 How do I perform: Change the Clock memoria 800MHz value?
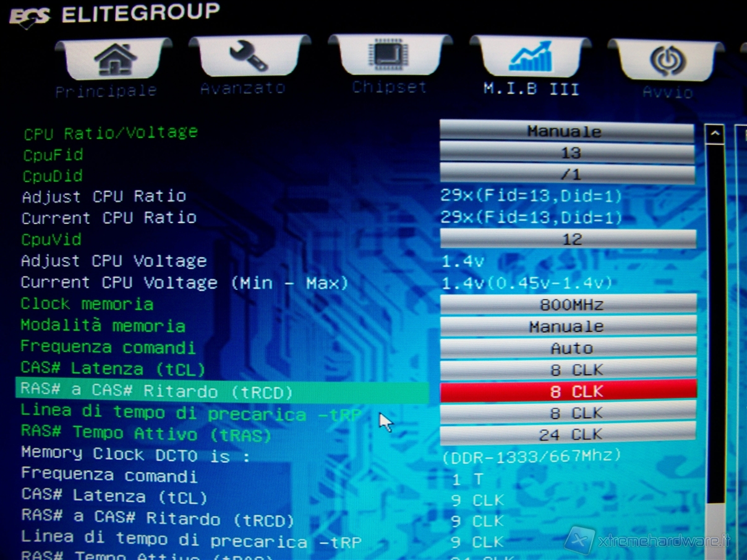click(x=568, y=305)
